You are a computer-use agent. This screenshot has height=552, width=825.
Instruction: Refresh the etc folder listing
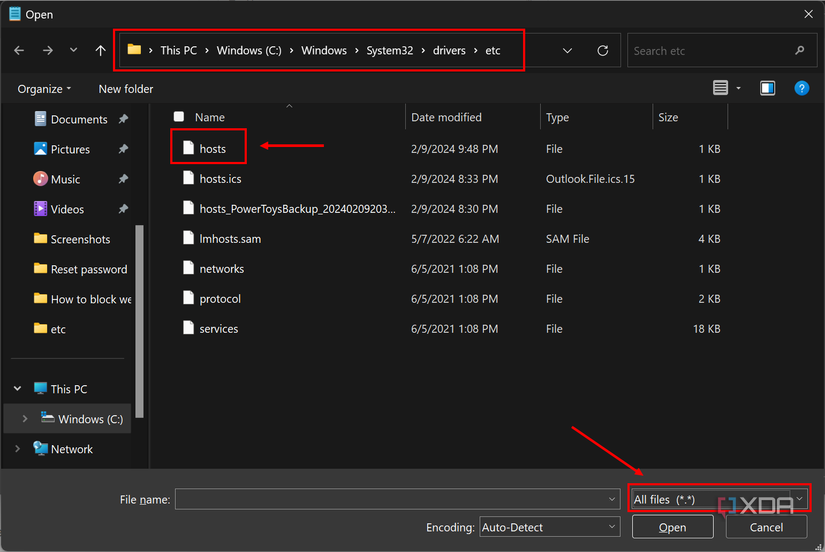click(602, 51)
